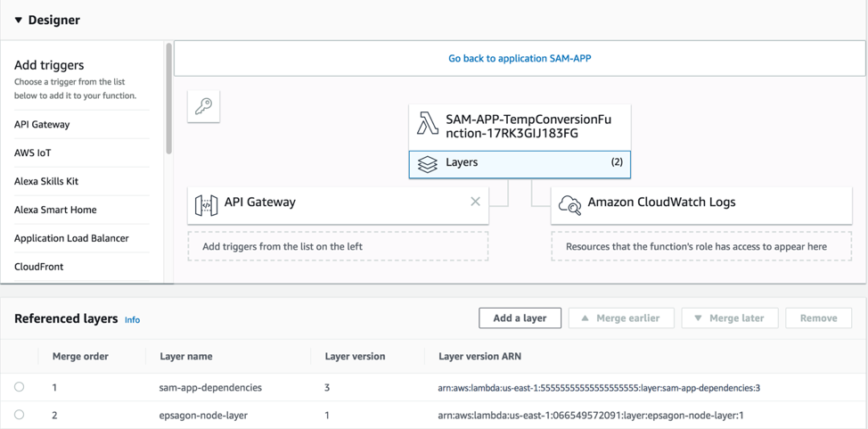Click the Referenced layers heading

tap(66, 318)
